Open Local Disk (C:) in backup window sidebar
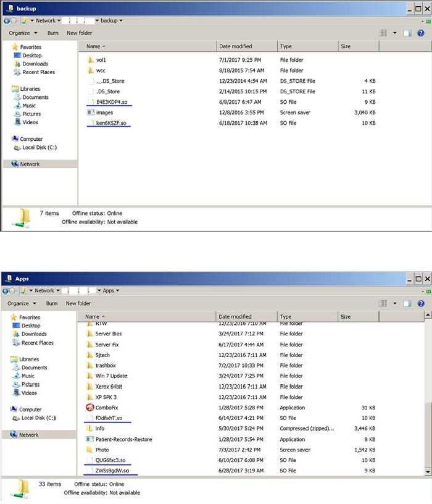432x504 pixels. 38,148
